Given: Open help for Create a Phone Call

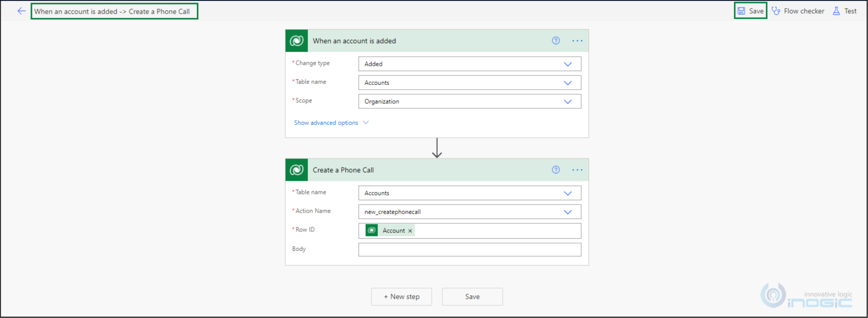Looking at the screenshot, I should (x=556, y=170).
